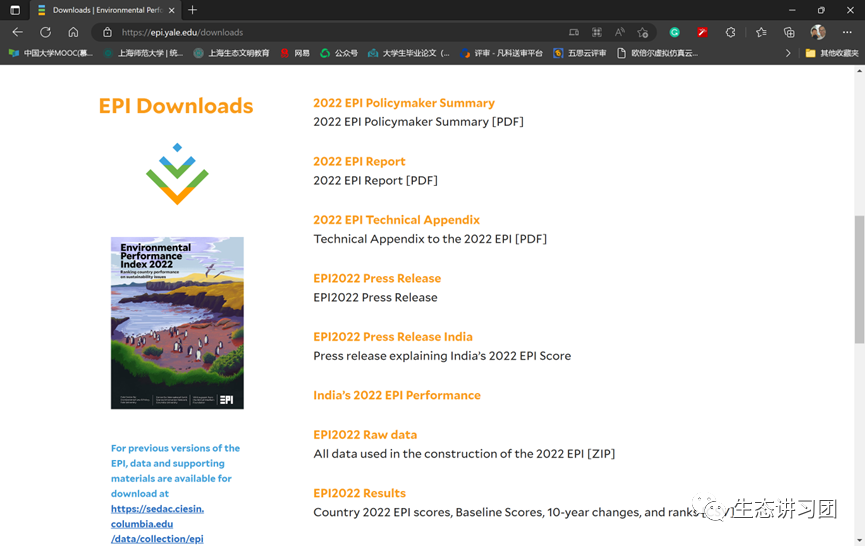This screenshot has width=865, height=546.
Task: Click the scrollbar up arrow
Action: 859,71
